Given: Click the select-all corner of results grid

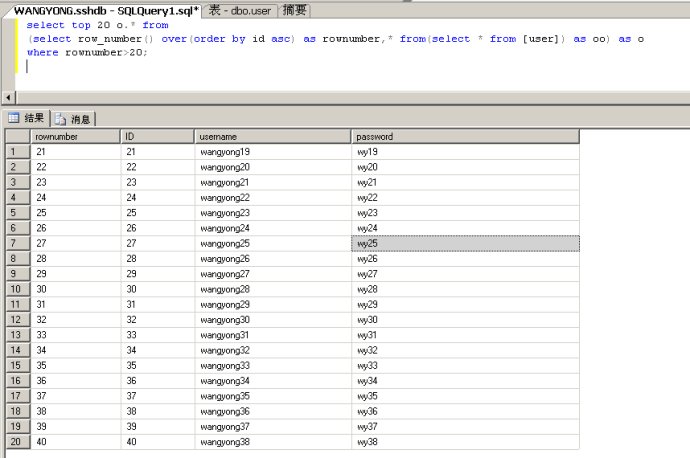Looking at the screenshot, I should pyautogui.click(x=16, y=136).
